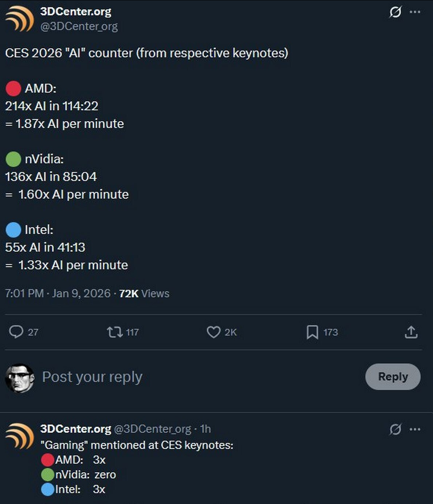Open Grok icon on main post
Image resolution: width=433 pixels, height=504 pixels.
[x=395, y=12]
